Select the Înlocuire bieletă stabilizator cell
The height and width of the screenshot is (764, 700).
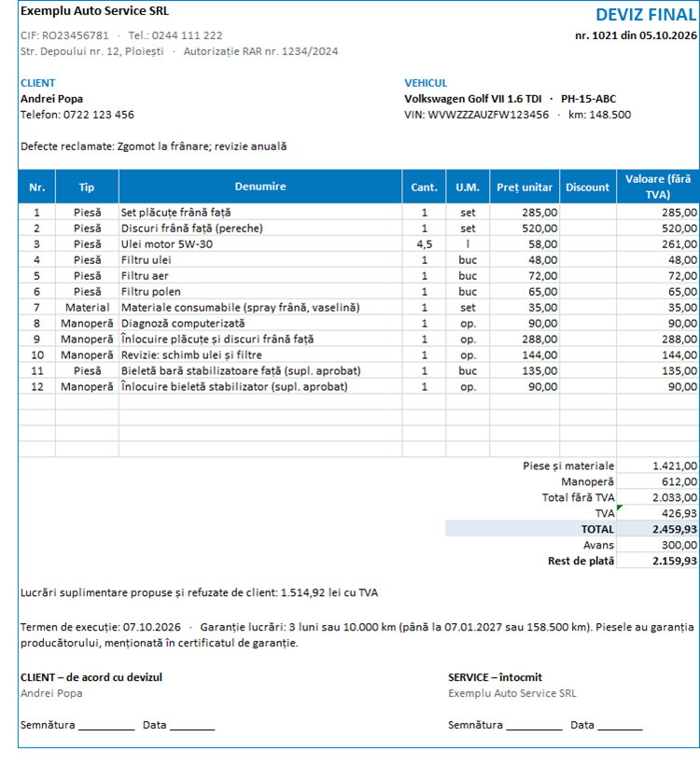[x=260, y=386]
